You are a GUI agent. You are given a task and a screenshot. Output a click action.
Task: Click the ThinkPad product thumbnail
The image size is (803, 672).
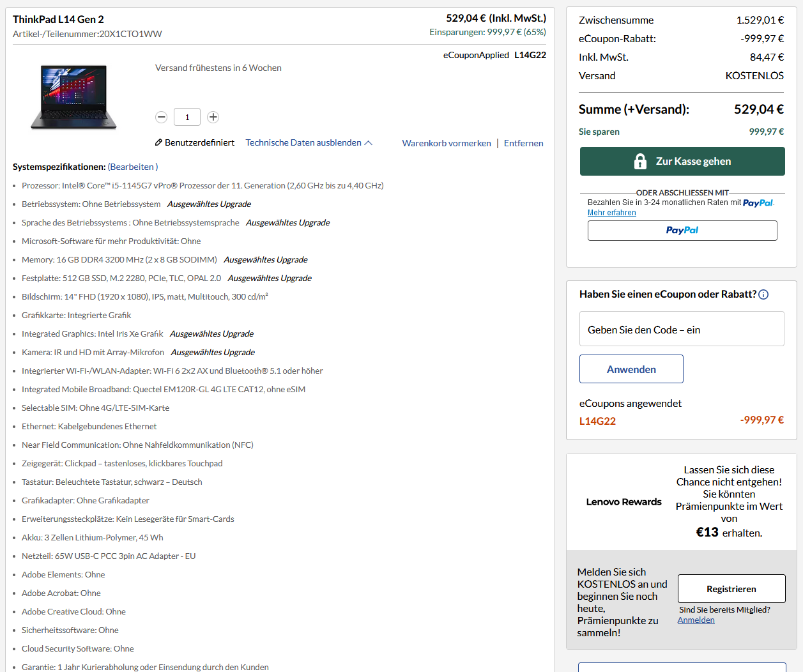click(73, 97)
